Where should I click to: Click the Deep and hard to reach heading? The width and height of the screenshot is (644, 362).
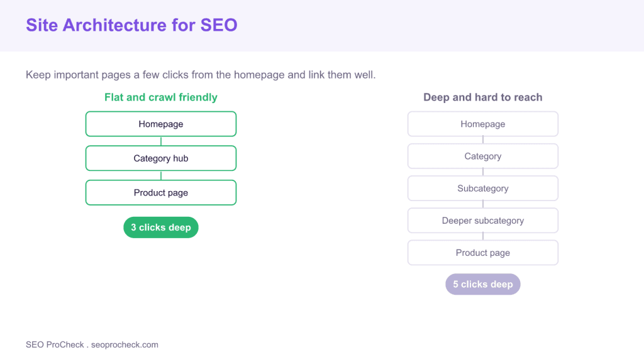click(483, 97)
